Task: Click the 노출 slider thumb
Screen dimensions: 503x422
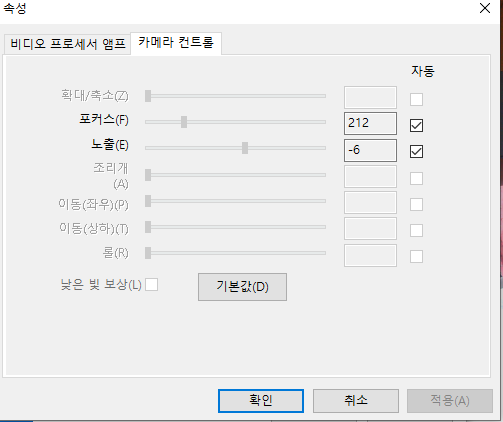Action: [x=245, y=148]
